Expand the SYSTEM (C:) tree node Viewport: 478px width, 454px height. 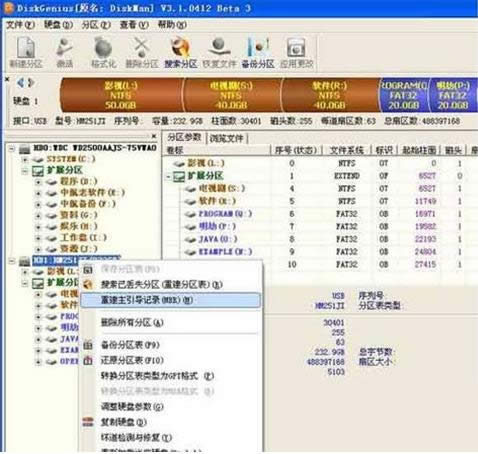25,160
